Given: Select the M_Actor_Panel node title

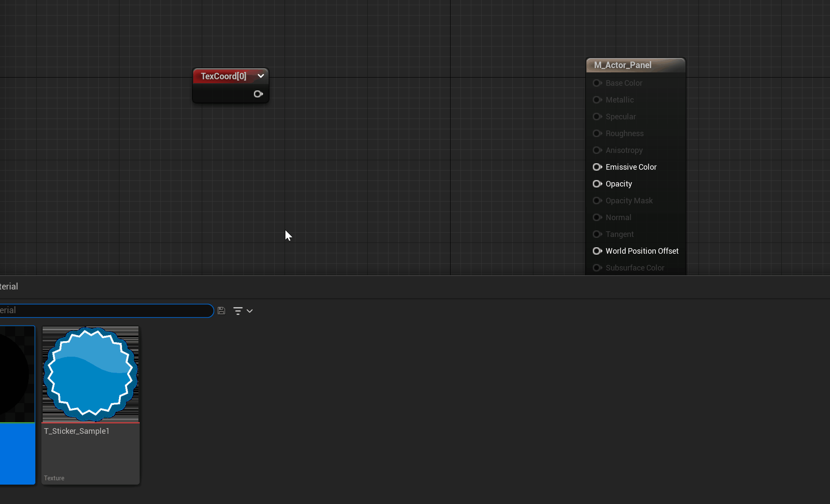Looking at the screenshot, I should (x=623, y=65).
